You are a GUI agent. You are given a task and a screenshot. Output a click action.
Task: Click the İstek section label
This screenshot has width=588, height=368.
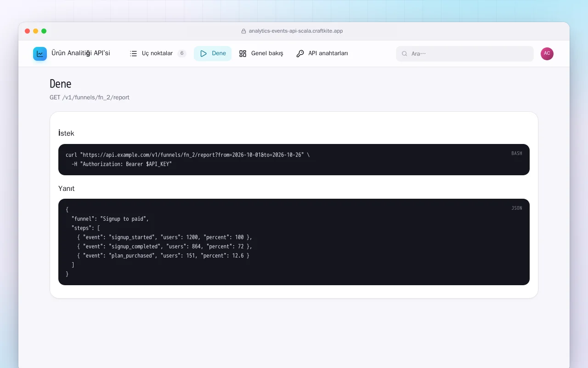coord(66,133)
